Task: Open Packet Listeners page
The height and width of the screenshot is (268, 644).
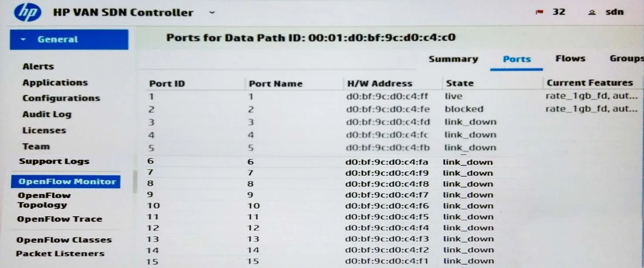Action: click(x=60, y=254)
